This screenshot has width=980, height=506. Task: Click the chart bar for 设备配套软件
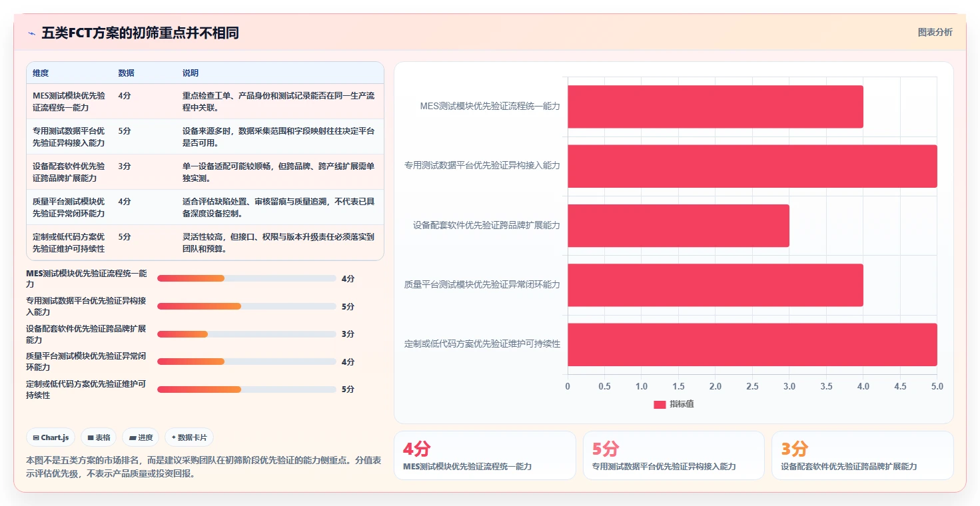(x=678, y=225)
